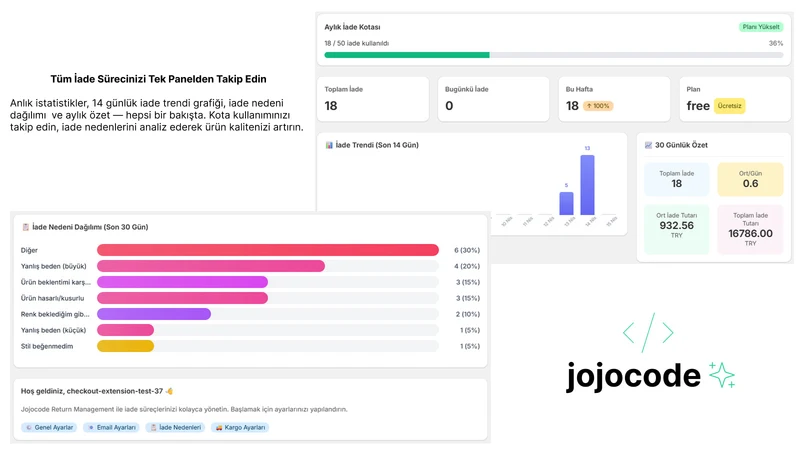Open the Plan free stat card
Image resolution: width=800 pixels, height=450 pixels.
click(x=735, y=99)
